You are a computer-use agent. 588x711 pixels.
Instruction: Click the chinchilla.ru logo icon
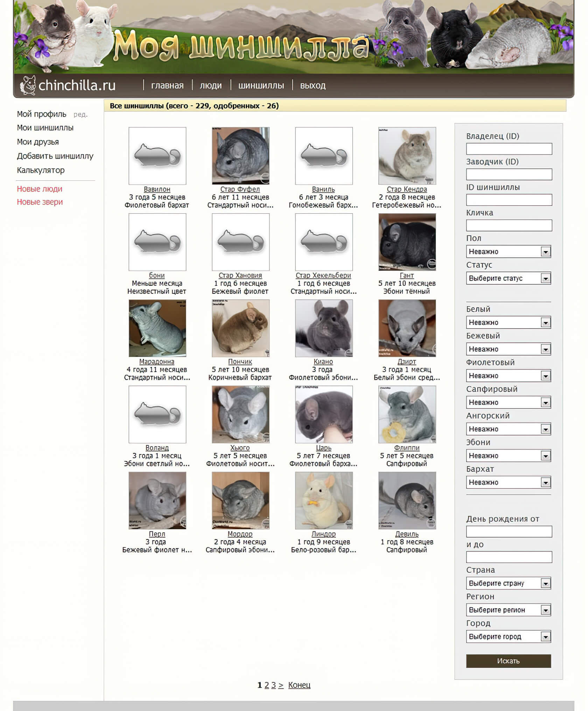[28, 85]
